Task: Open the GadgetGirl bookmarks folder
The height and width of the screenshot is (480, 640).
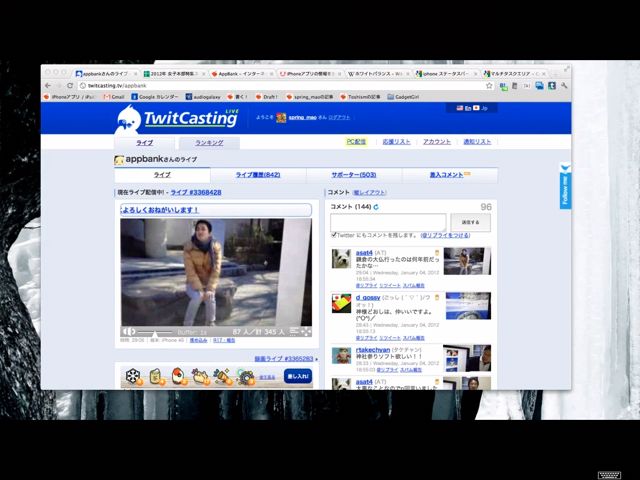Action: click(x=403, y=97)
